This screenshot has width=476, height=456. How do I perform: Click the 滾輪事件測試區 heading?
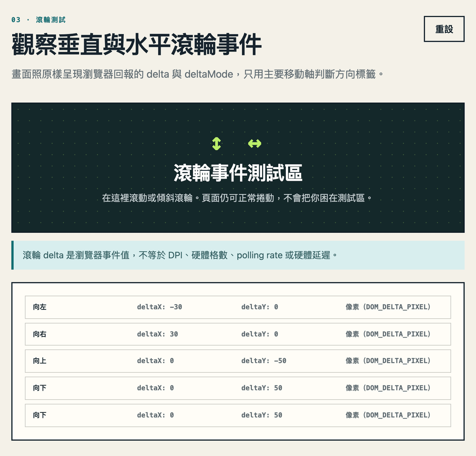coord(238,173)
